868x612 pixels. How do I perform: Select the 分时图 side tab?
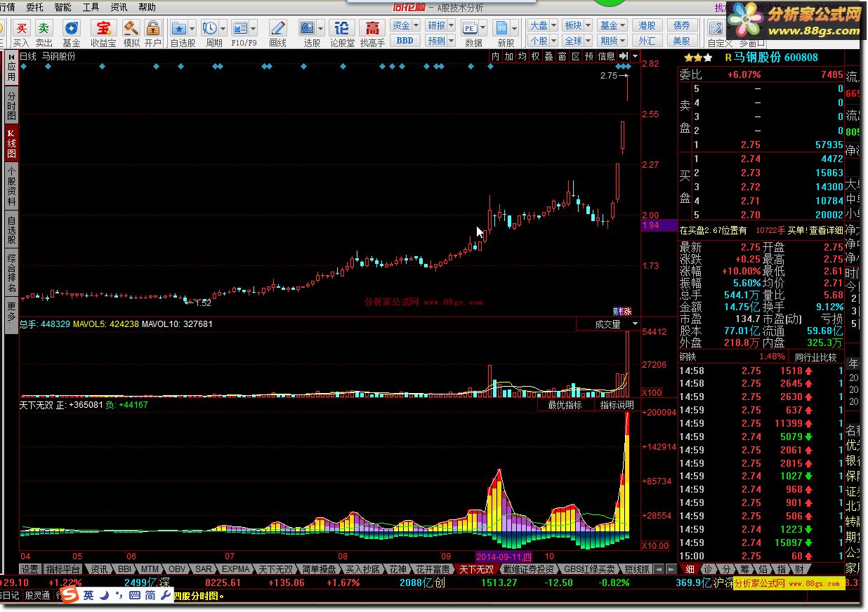(11, 105)
